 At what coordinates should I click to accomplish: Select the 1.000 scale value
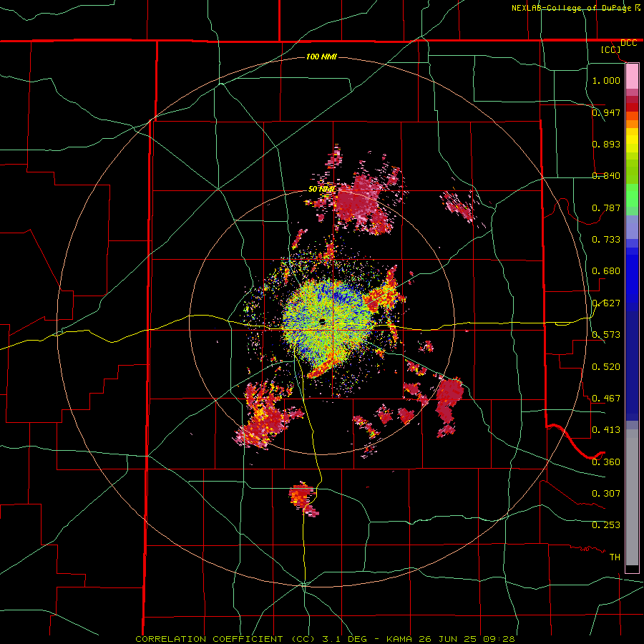click(606, 80)
